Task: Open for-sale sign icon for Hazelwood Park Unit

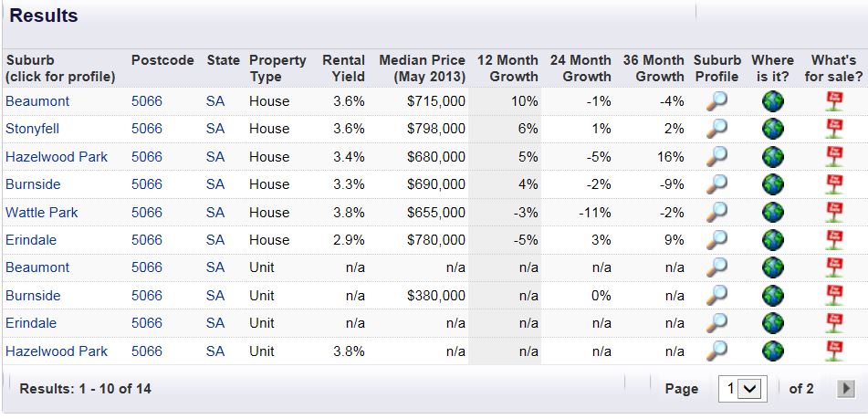Action: 832,351
